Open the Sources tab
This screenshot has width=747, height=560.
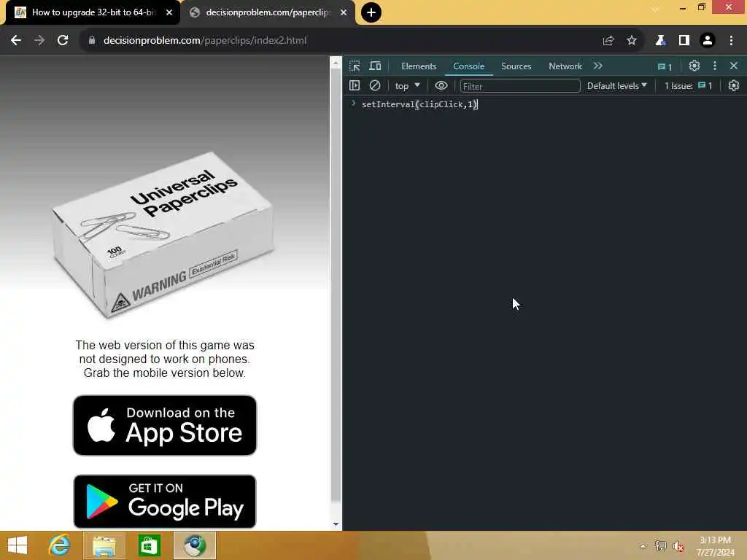point(516,66)
